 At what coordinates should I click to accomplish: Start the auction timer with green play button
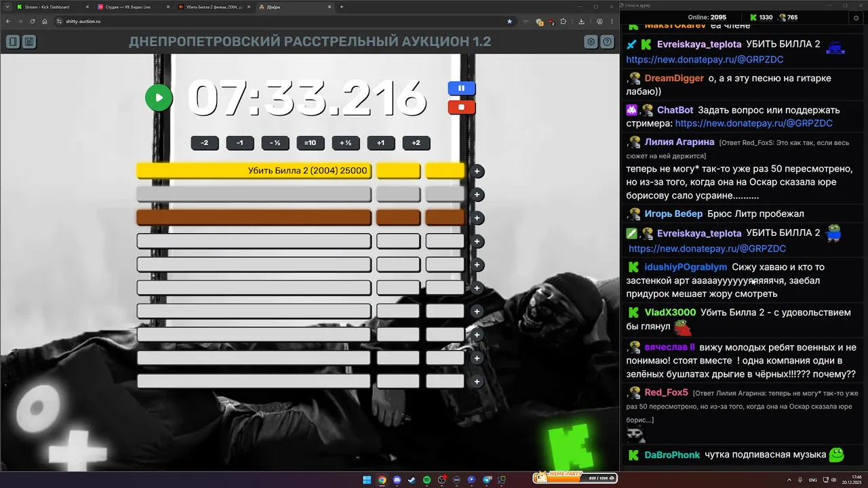pos(159,98)
